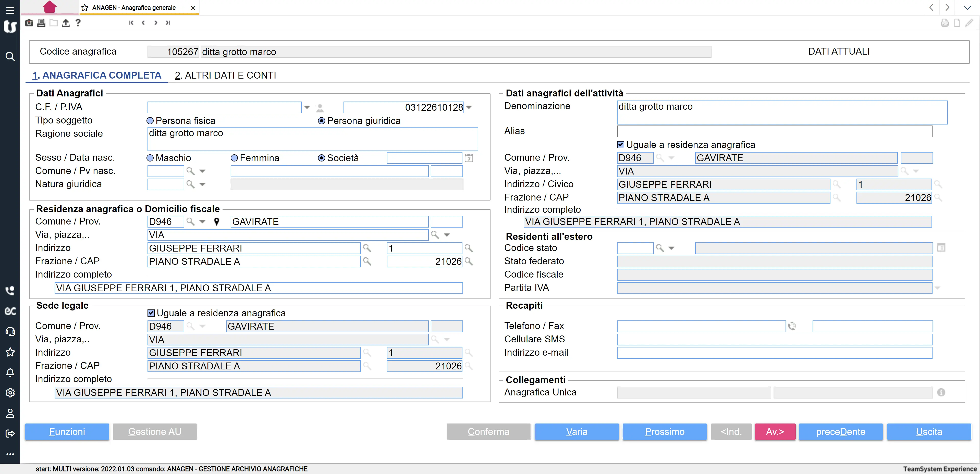
Task: Go to last record navigation arrow
Action: point(168,23)
